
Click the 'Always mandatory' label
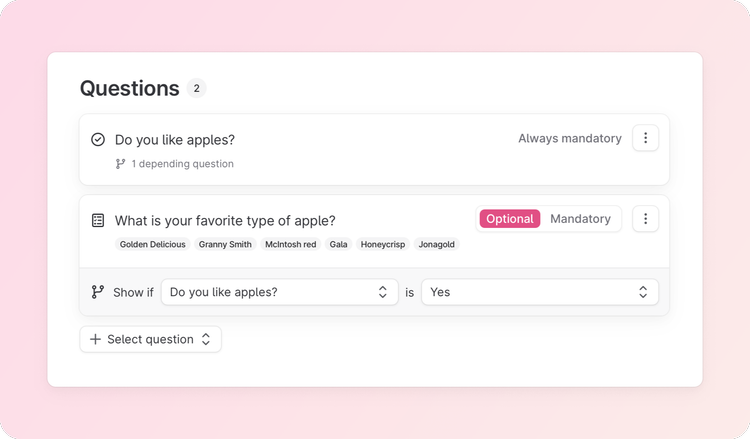(x=569, y=139)
